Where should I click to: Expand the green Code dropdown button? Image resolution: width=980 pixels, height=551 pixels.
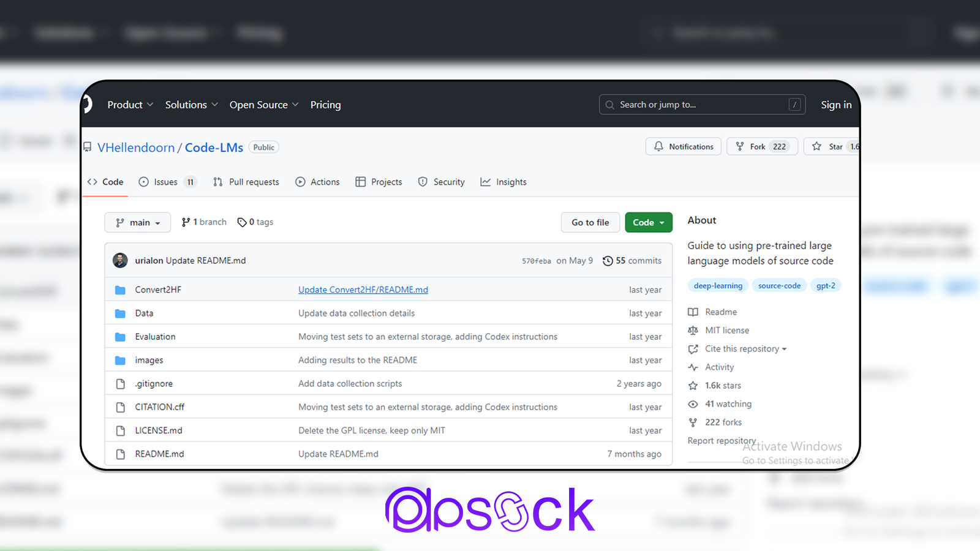pos(649,222)
